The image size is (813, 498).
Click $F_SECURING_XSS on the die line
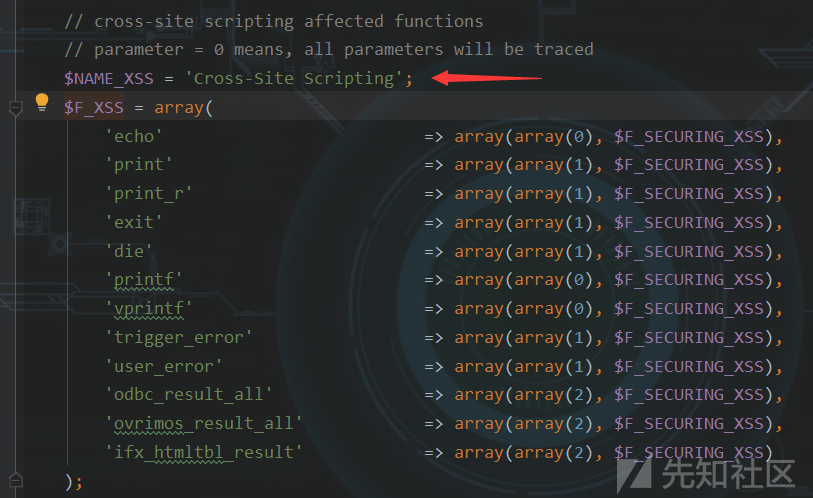(689, 252)
